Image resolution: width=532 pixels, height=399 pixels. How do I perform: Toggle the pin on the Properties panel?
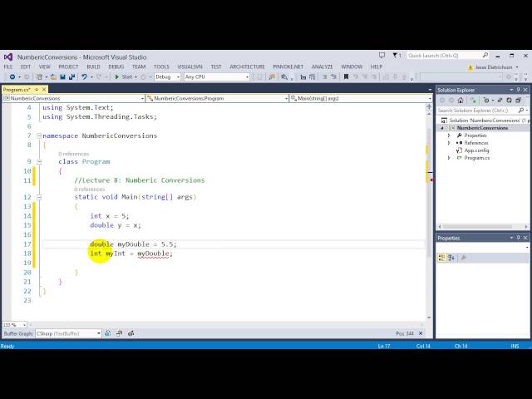click(x=518, y=238)
